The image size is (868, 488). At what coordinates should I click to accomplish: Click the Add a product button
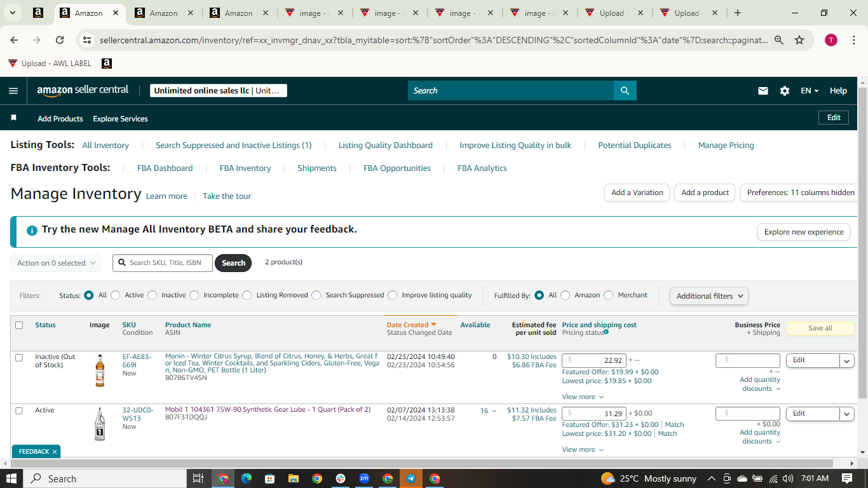point(705,193)
